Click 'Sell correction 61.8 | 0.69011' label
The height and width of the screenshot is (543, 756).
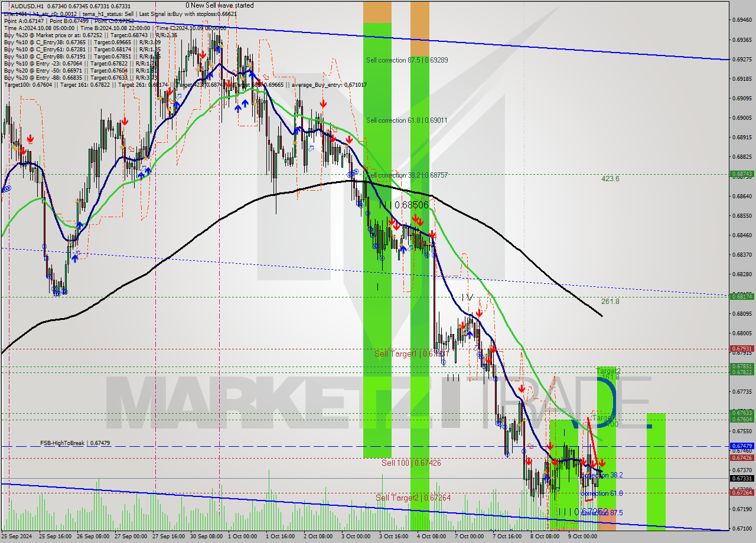point(406,120)
